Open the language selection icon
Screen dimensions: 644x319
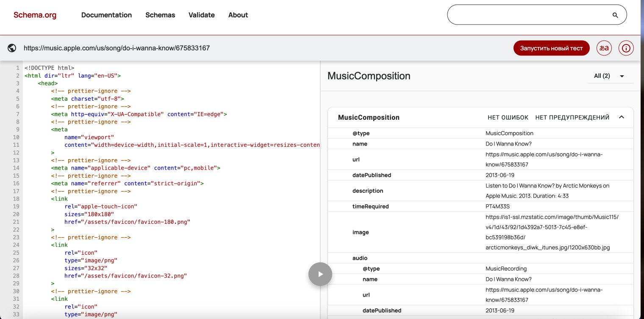pos(604,48)
